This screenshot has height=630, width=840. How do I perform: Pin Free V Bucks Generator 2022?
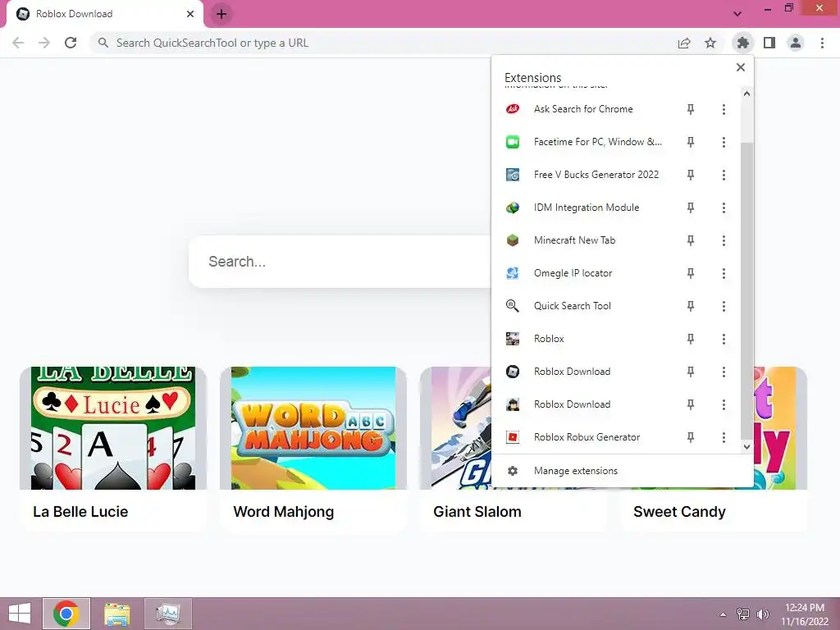(691, 175)
